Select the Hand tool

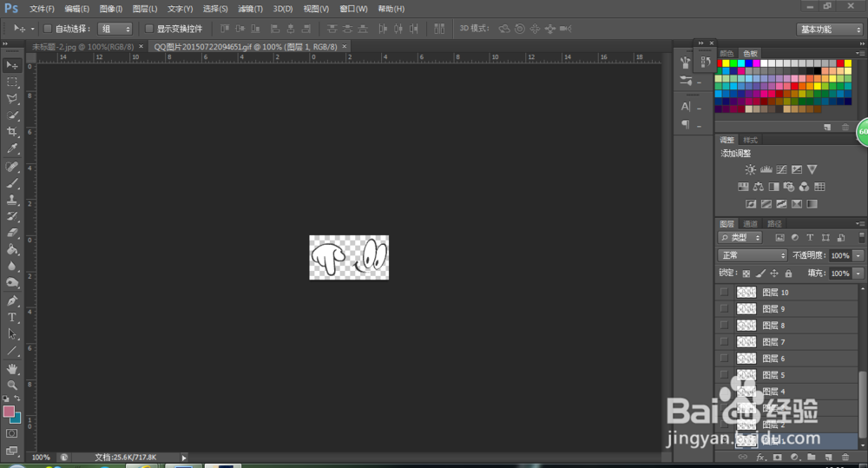[x=11, y=369]
